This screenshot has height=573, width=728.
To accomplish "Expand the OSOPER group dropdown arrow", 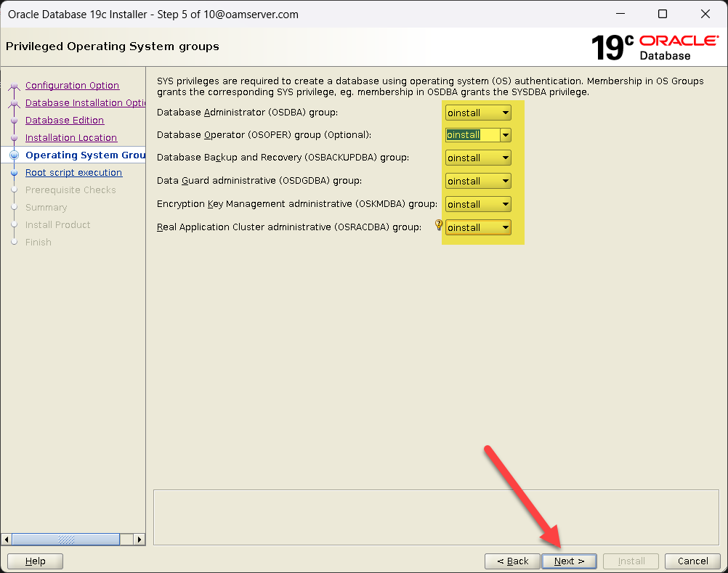I will coord(506,135).
